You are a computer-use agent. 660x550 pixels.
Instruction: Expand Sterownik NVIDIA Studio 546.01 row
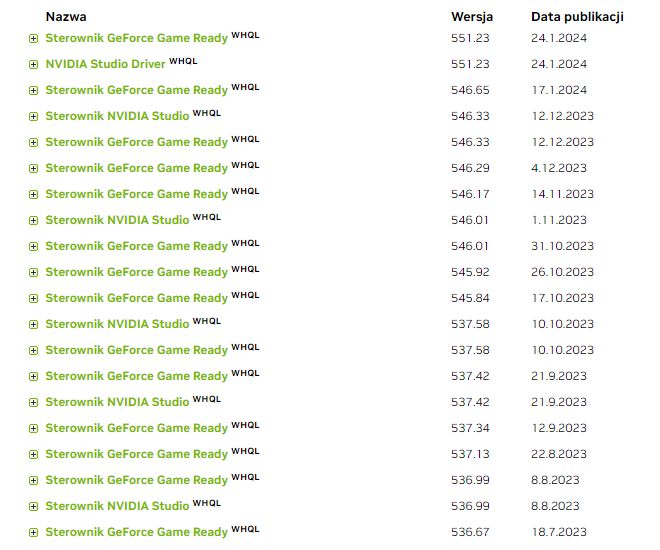(x=33, y=221)
